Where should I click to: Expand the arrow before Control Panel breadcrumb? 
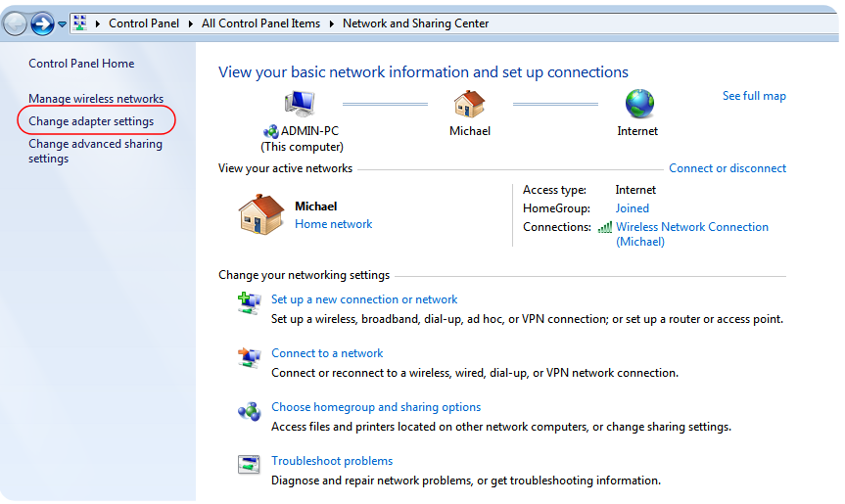tap(98, 23)
